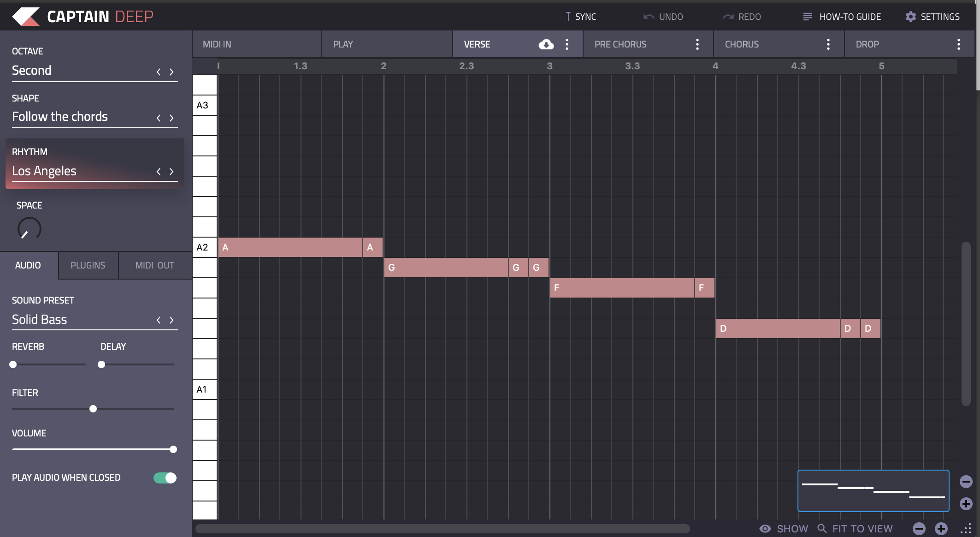Open Settings via the gear icon
980x537 pixels.
pos(910,17)
